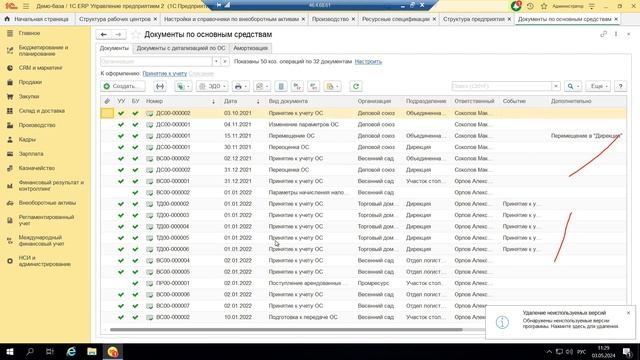640x360 pixels.
Task: Open Казначейство section in sidebar
Action: (37, 168)
